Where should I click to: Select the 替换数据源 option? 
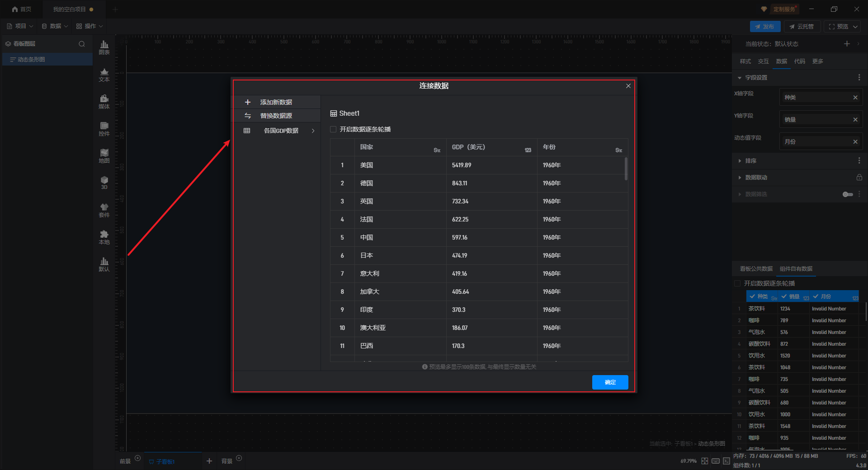[276, 116]
